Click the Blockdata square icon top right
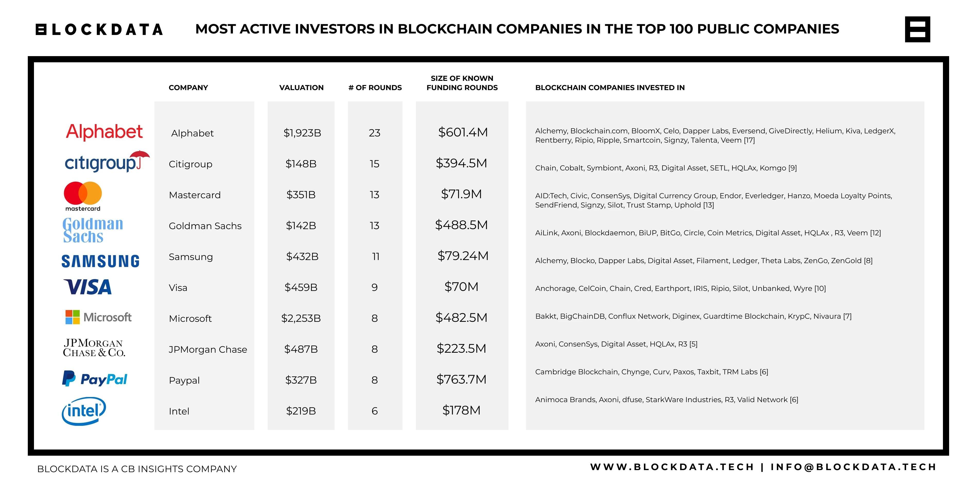The height and width of the screenshot is (484, 980). point(917,29)
